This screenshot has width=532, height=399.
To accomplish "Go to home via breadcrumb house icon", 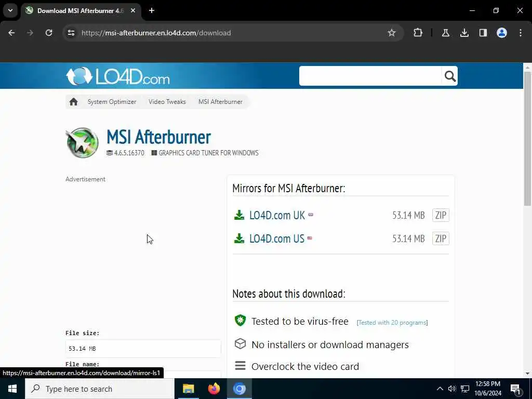I will [x=73, y=102].
